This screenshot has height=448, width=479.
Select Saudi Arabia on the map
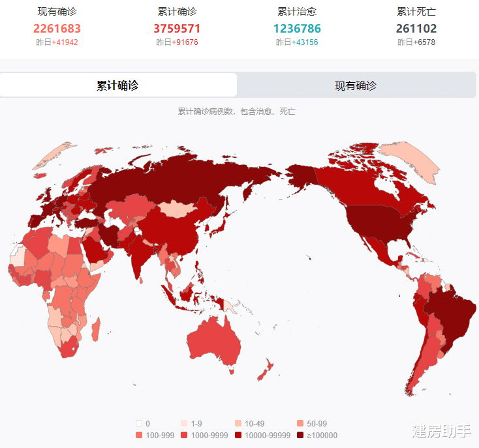click(x=95, y=250)
